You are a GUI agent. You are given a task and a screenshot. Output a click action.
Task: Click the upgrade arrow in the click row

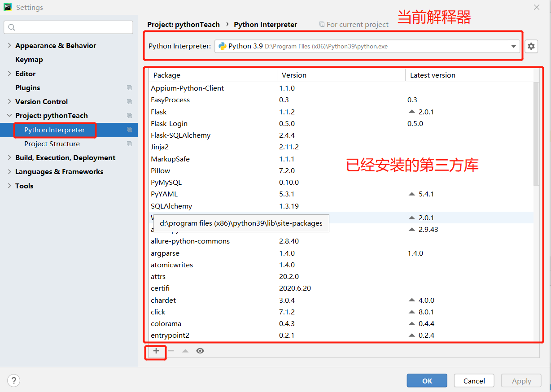(412, 312)
